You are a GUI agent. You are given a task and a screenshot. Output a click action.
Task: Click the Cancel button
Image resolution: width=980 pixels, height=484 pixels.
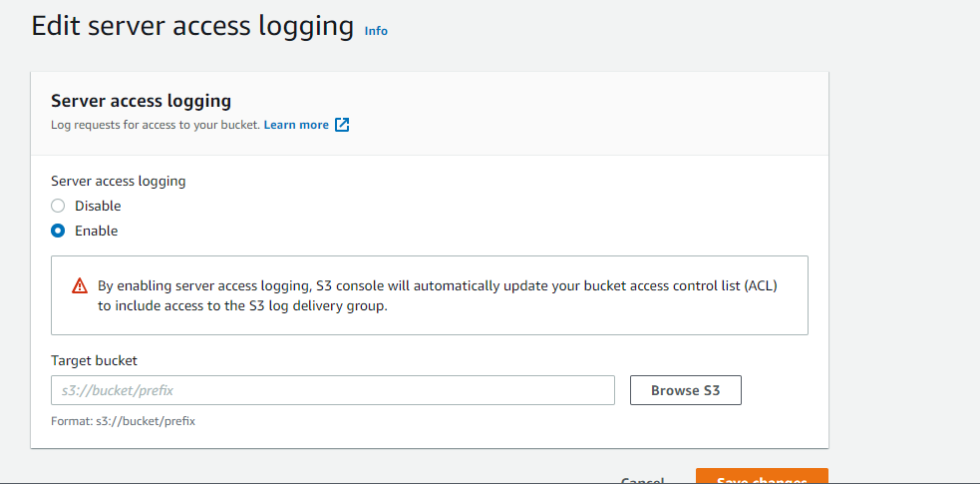(642, 480)
